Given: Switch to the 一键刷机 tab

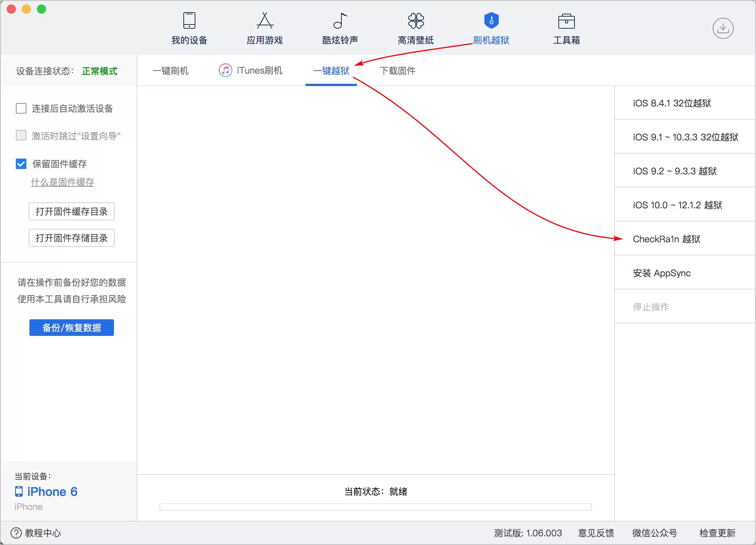Looking at the screenshot, I should coord(171,71).
